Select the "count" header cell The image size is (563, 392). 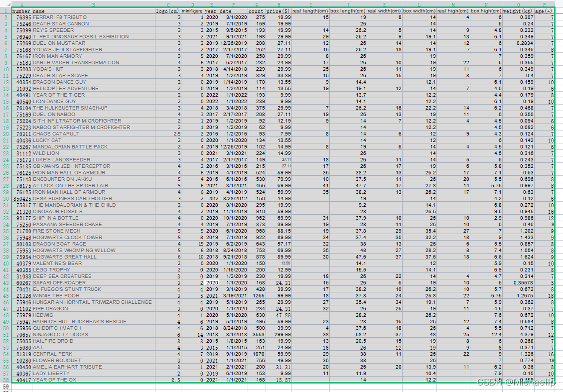click(x=257, y=11)
